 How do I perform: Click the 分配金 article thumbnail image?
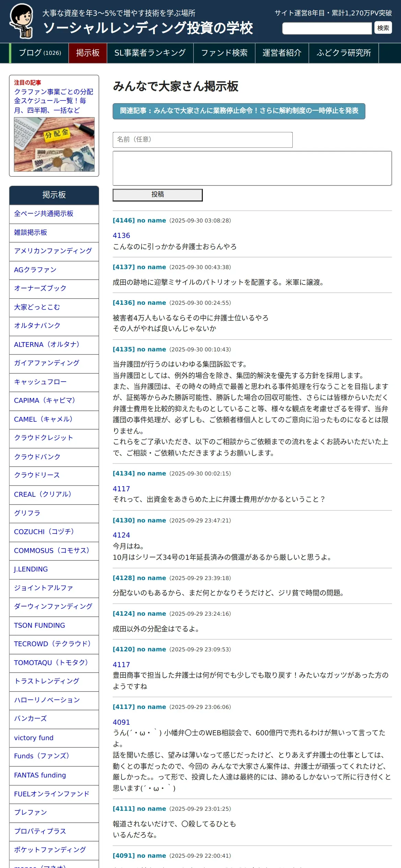(x=54, y=144)
